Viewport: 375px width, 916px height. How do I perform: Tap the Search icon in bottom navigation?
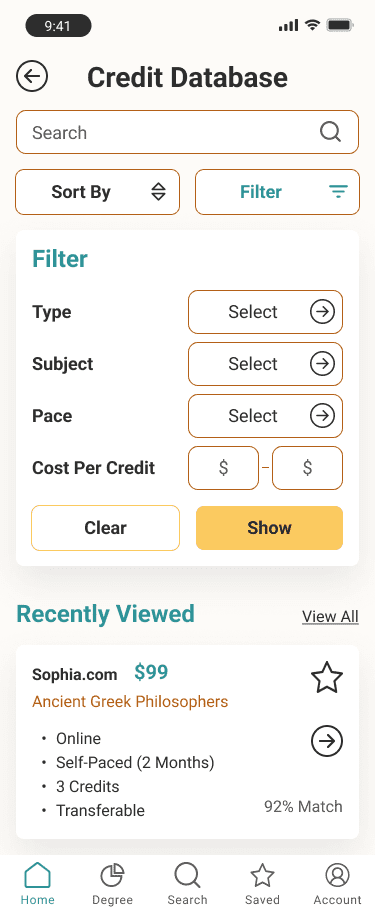pyautogui.click(x=187, y=876)
